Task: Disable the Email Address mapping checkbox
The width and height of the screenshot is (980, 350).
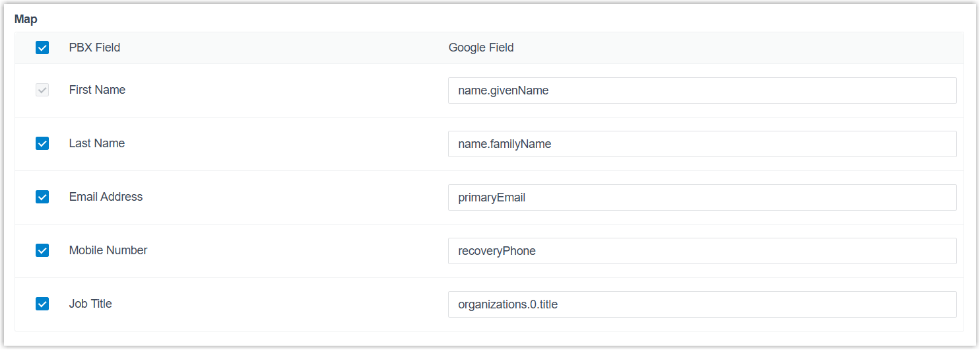Action: (x=42, y=197)
